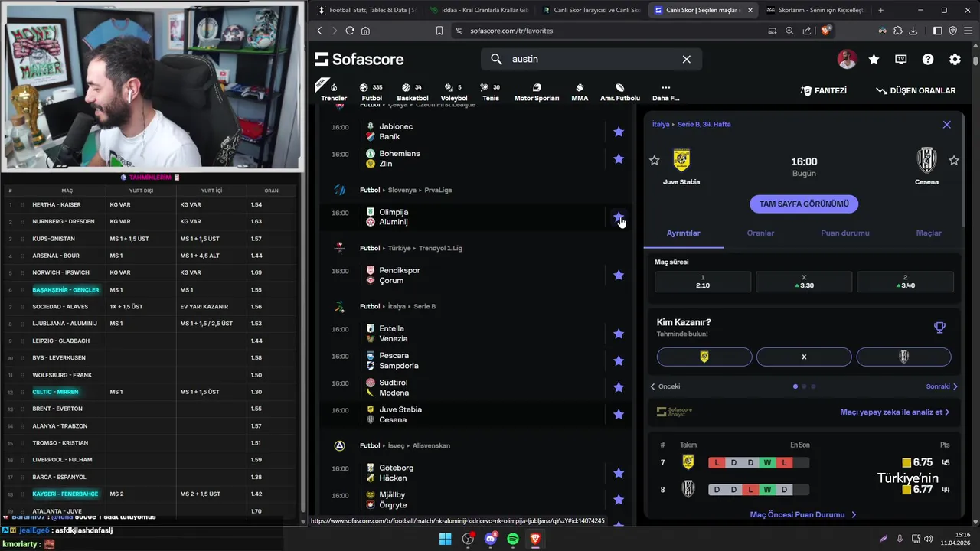Favorite the Juve Stabia team star
Image resolution: width=980 pixels, height=551 pixels.
click(654, 161)
